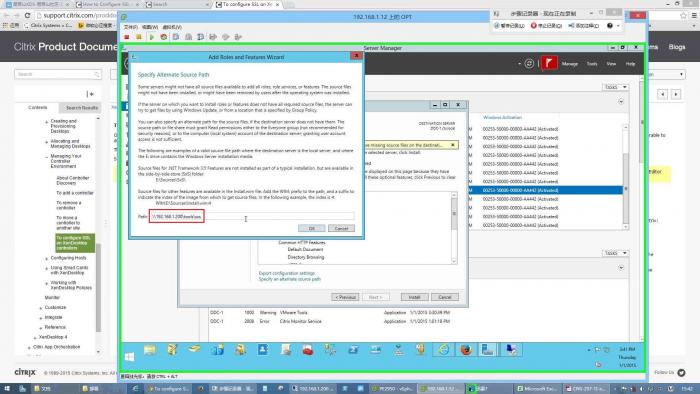Collapse the upper Server Manager section chevron

(x=621, y=102)
